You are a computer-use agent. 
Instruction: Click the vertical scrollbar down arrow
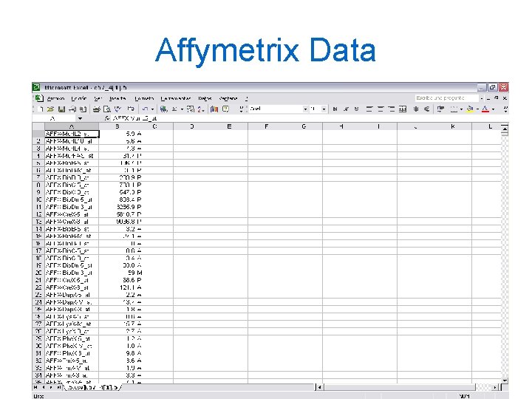[x=505, y=381]
